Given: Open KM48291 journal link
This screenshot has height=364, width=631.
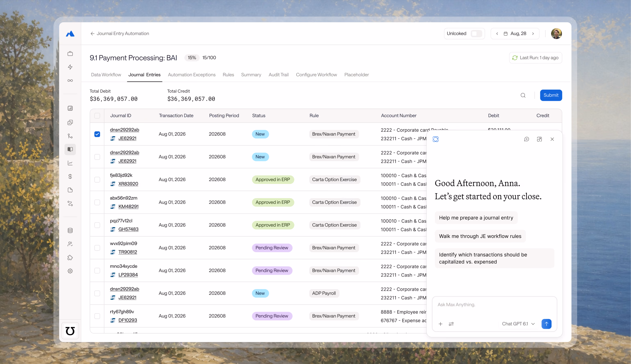Looking at the screenshot, I should [128, 206].
